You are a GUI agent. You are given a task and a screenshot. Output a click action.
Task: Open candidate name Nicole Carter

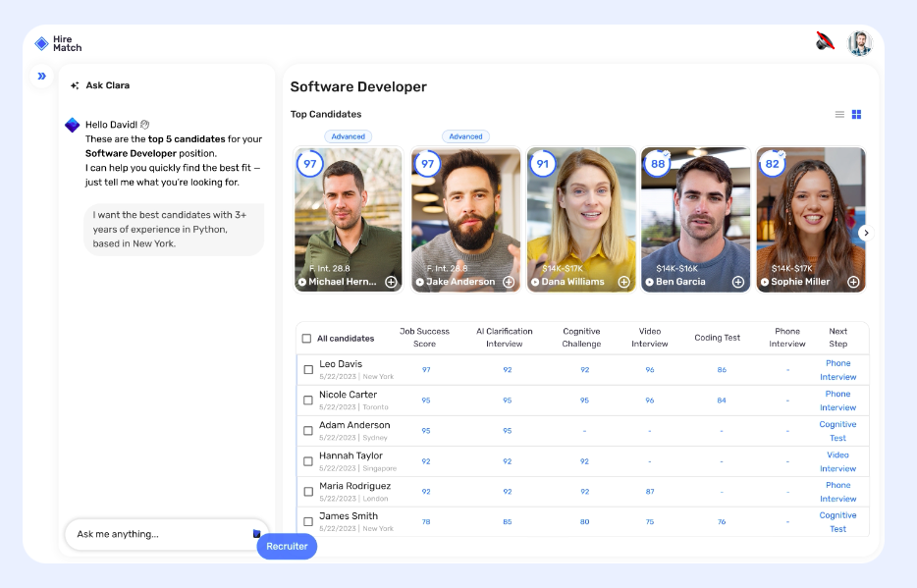pos(348,395)
